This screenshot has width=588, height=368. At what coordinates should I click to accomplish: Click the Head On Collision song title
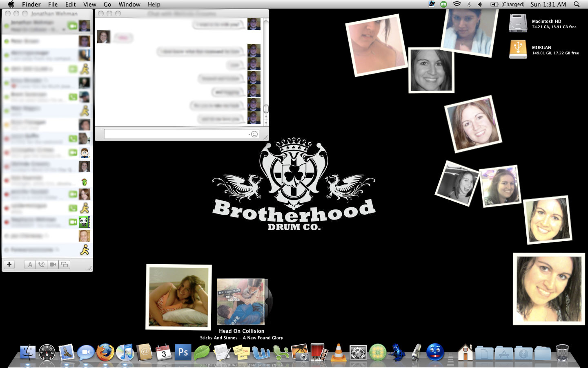(x=241, y=331)
